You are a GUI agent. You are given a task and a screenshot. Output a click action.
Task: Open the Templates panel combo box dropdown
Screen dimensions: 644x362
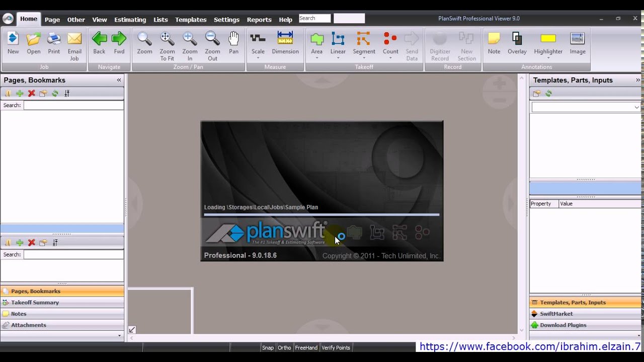point(636,107)
